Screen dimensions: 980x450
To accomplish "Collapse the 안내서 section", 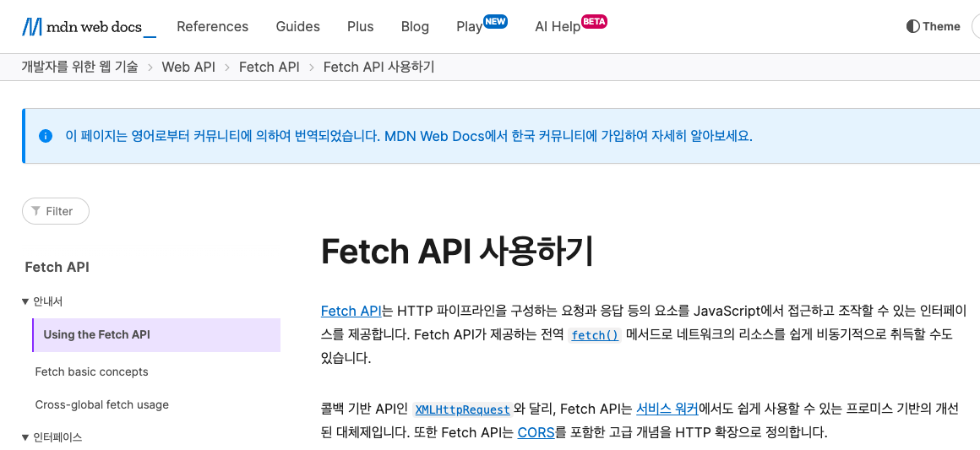I will pos(42,301).
